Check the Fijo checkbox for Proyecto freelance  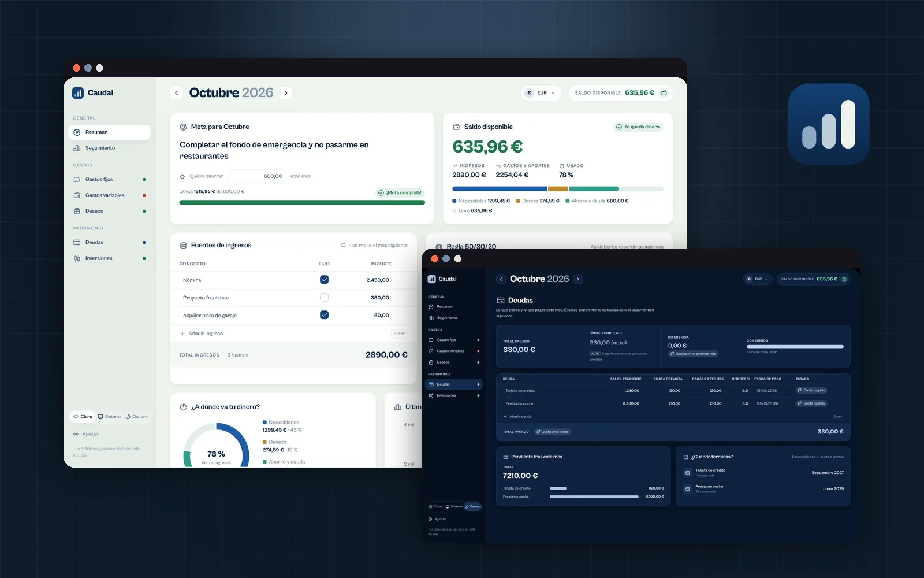(324, 298)
